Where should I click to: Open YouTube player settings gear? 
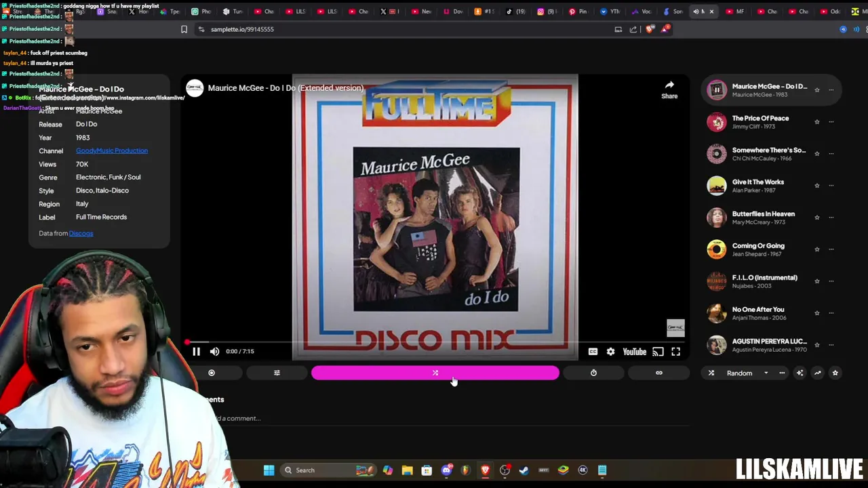coord(610,352)
